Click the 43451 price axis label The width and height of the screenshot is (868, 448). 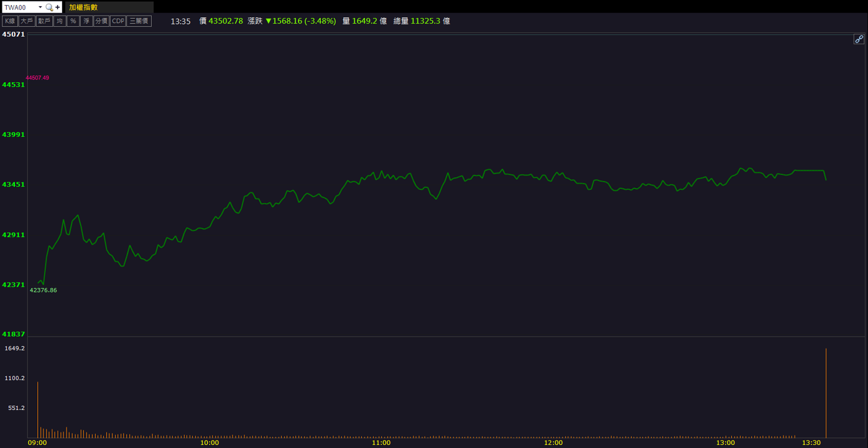pyautogui.click(x=14, y=185)
